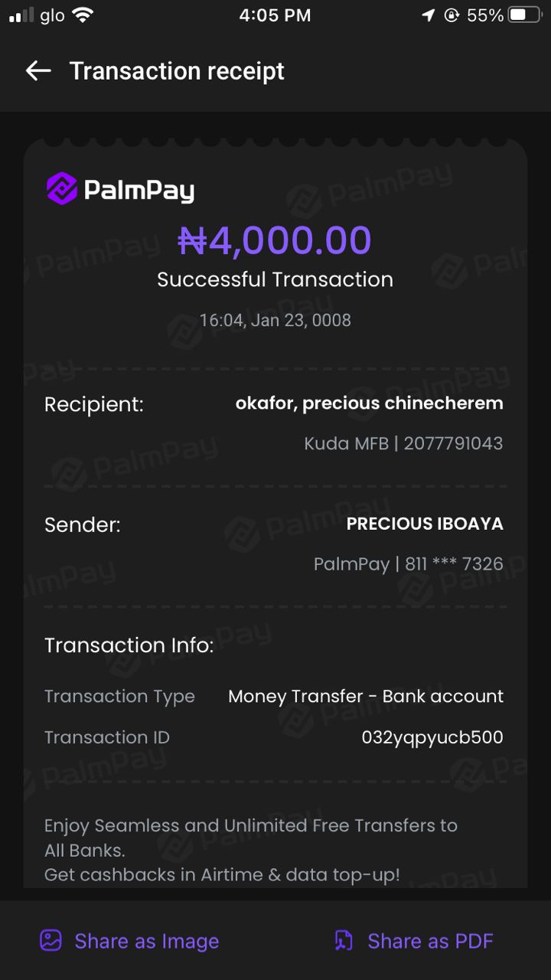Tap the ₦4,000.00 amount
The height and width of the screenshot is (980, 551).
point(275,240)
